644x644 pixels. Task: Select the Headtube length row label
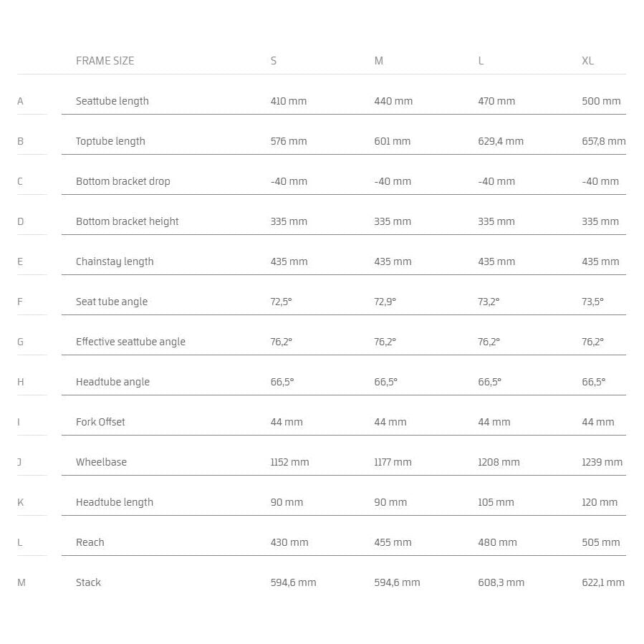pyautogui.click(x=115, y=502)
